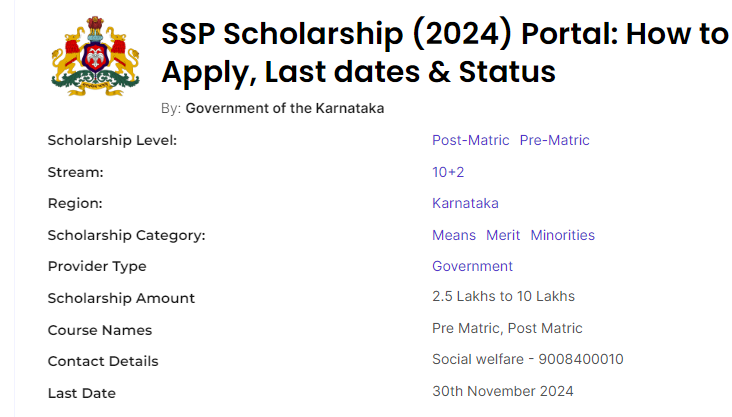Click the 30th November 2024 last date
The width and height of the screenshot is (732, 417).
(503, 391)
